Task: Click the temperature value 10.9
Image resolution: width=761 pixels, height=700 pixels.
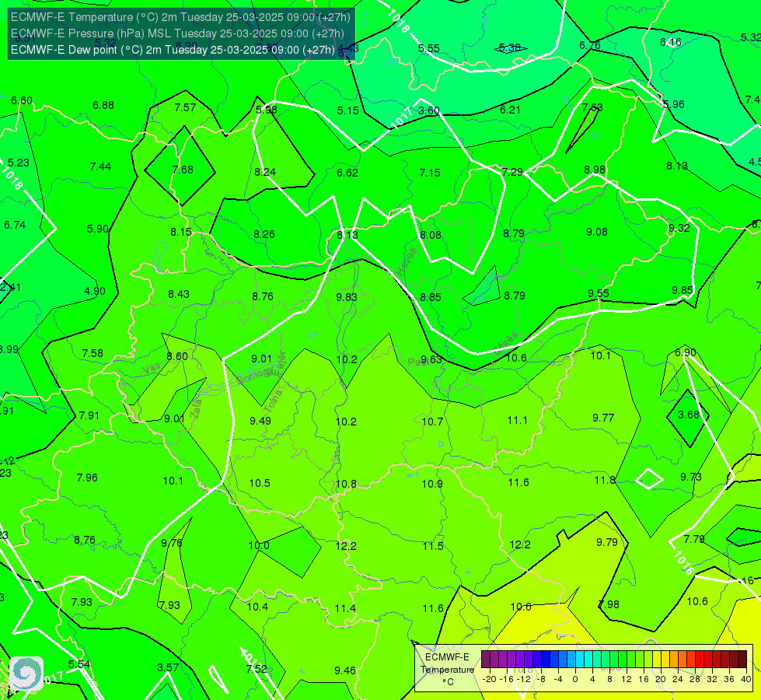Action: pyautogui.click(x=432, y=485)
